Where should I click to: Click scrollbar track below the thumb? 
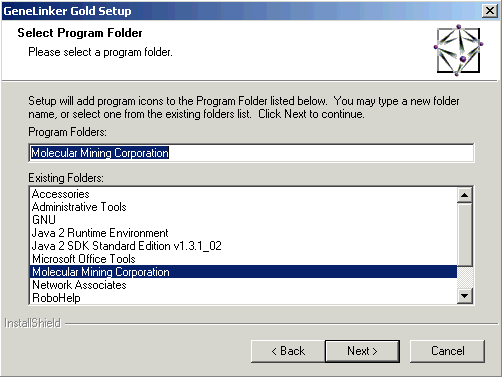pyautogui.click(x=465, y=277)
